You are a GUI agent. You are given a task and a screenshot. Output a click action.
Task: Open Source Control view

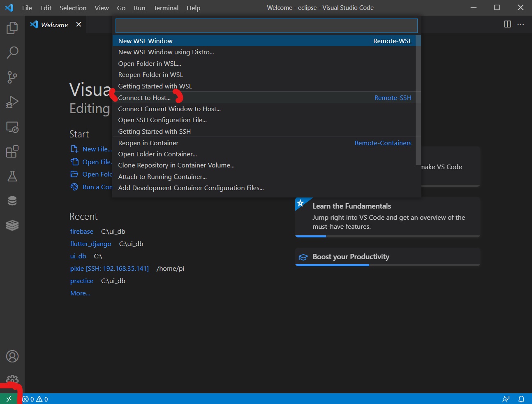pos(12,77)
